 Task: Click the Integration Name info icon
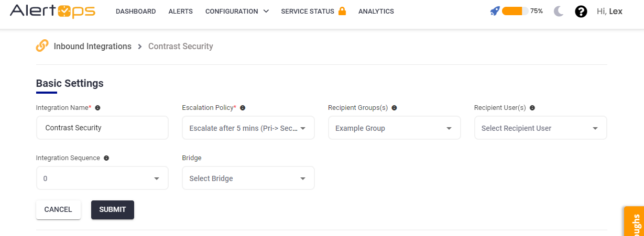[97, 108]
